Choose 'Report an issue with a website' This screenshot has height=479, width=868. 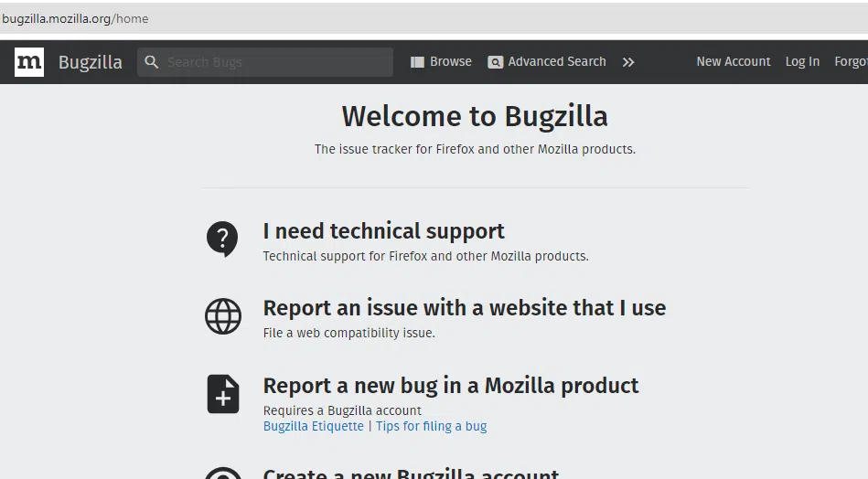464,308
